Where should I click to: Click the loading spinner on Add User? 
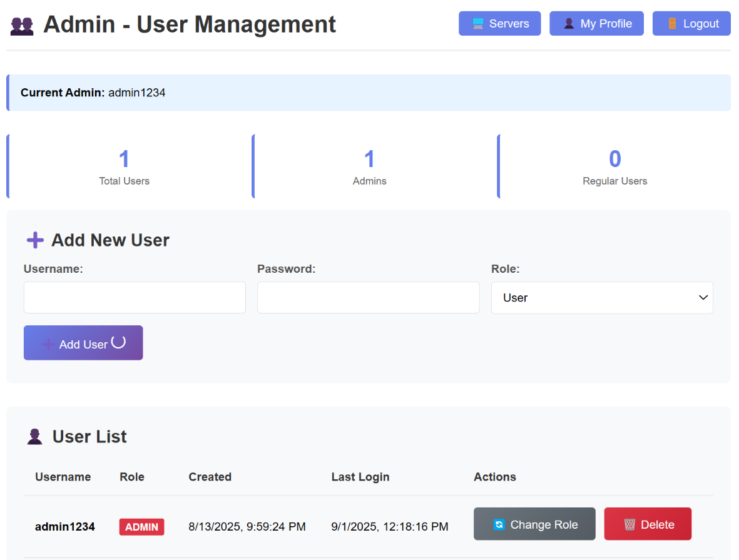pyautogui.click(x=118, y=342)
